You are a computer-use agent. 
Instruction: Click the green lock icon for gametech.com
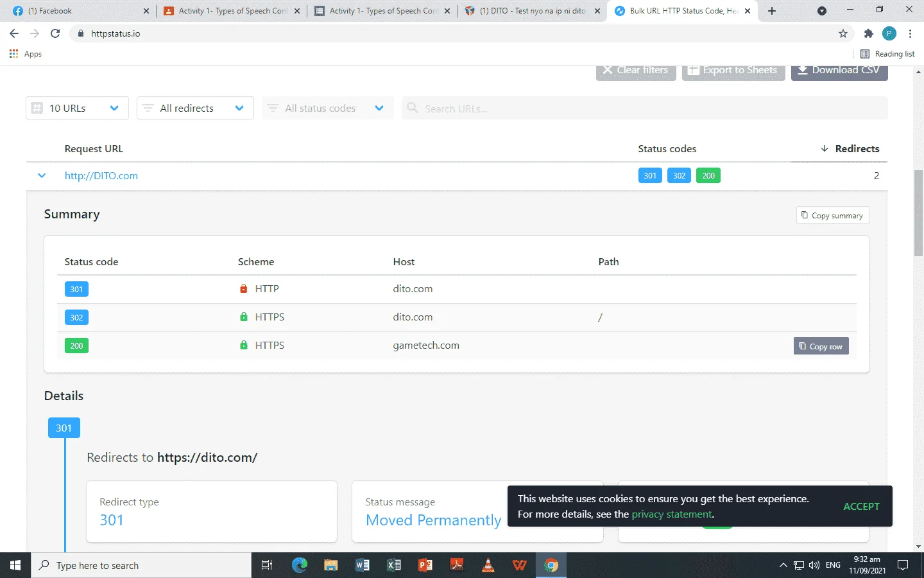(243, 345)
